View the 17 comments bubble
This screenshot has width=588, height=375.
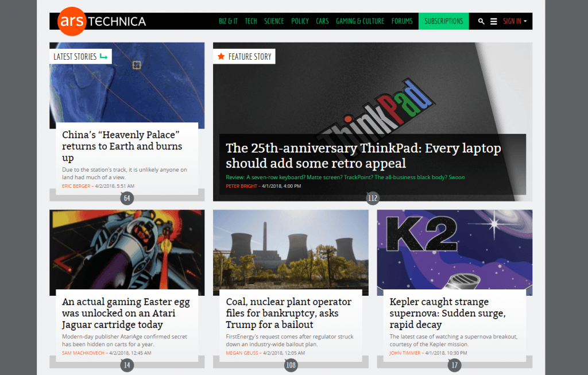tap(455, 365)
